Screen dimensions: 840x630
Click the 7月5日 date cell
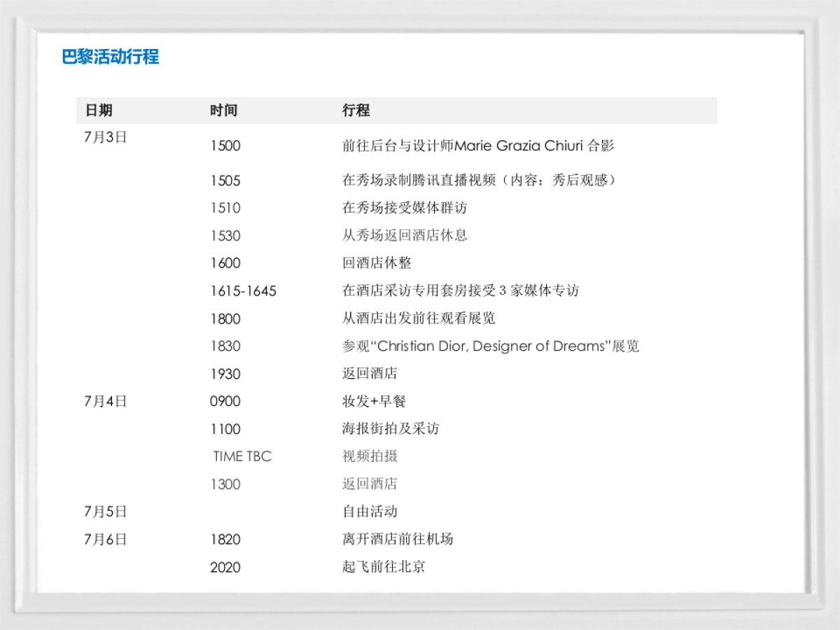point(105,512)
